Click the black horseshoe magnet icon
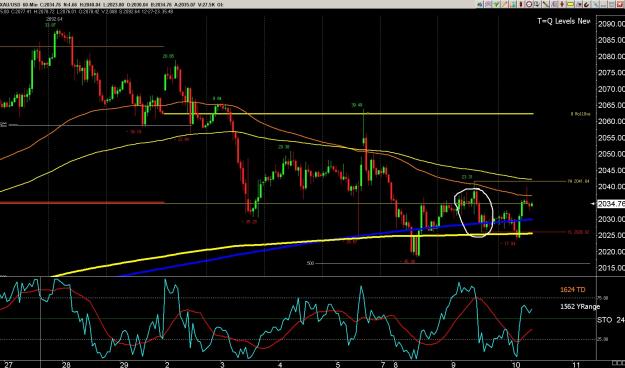625x368 pixels. click(x=586, y=4)
